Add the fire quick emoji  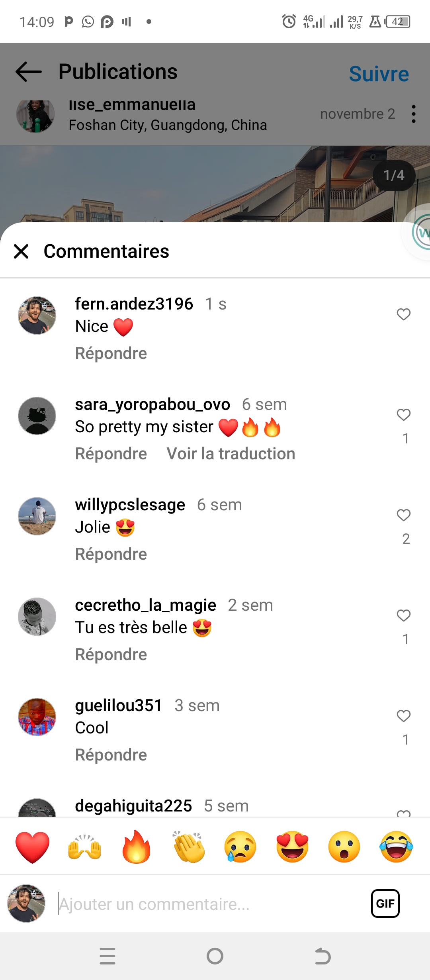point(136,847)
